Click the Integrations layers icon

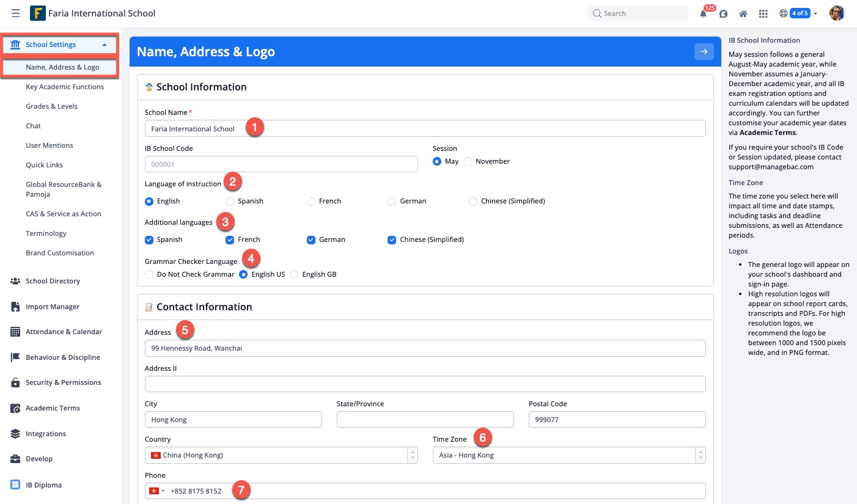click(x=15, y=434)
